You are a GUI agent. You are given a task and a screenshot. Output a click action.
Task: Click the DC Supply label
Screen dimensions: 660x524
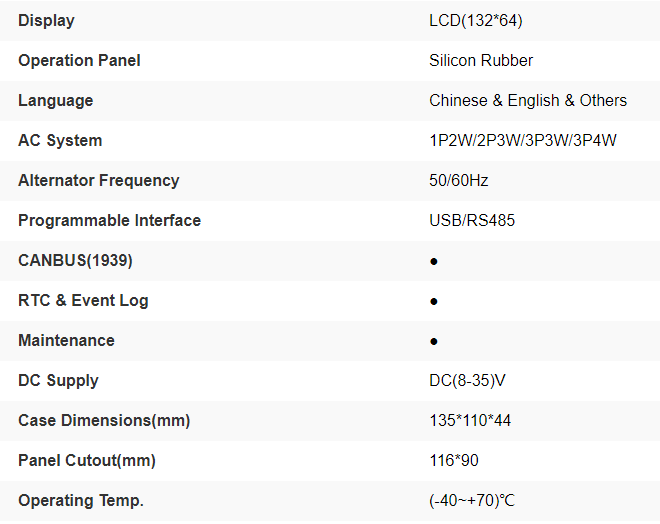(x=58, y=380)
